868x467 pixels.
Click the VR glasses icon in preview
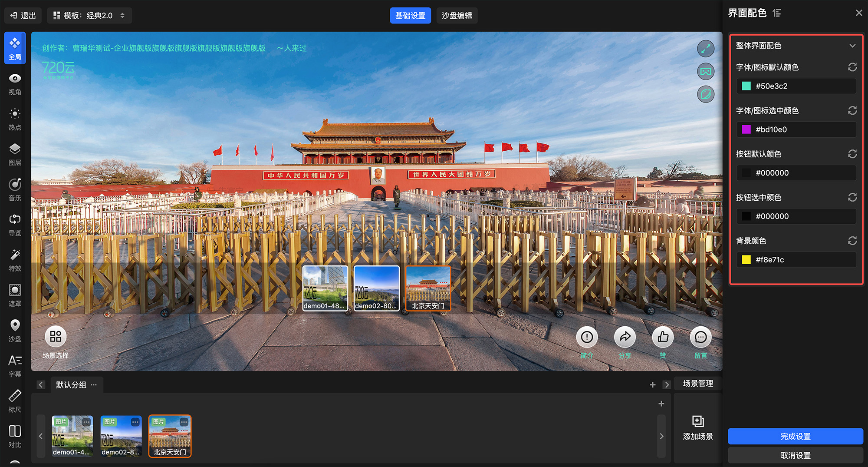(706, 71)
